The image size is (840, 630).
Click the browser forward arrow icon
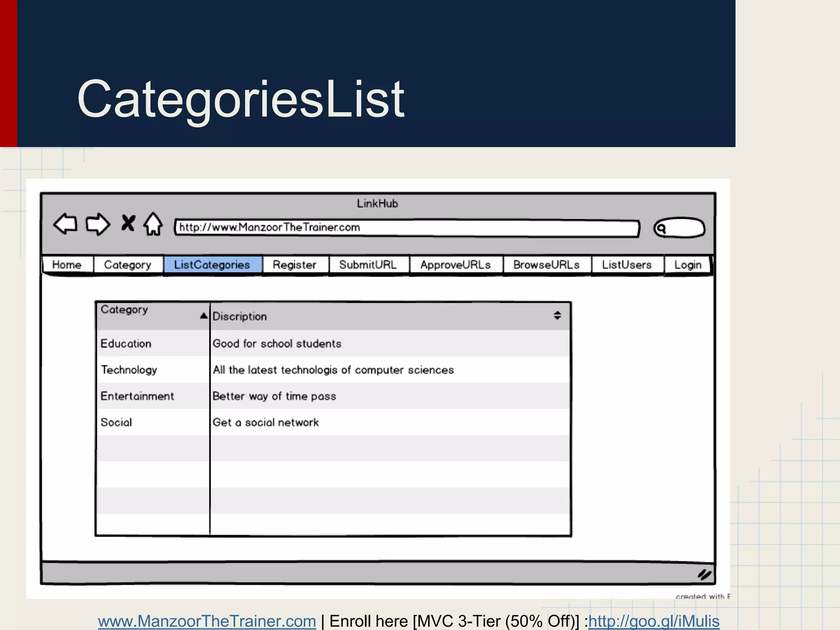[98, 224]
